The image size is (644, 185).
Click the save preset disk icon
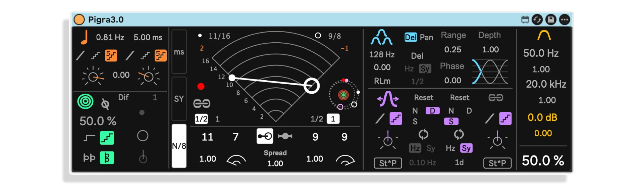tap(551, 19)
